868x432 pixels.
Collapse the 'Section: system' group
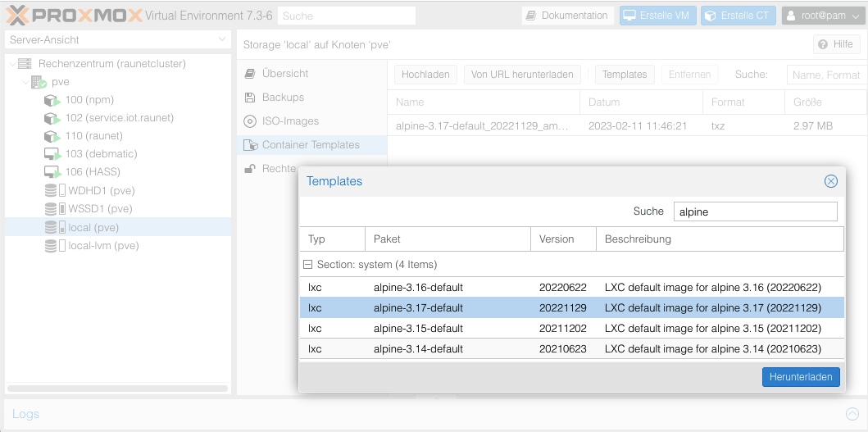click(x=308, y=265)
